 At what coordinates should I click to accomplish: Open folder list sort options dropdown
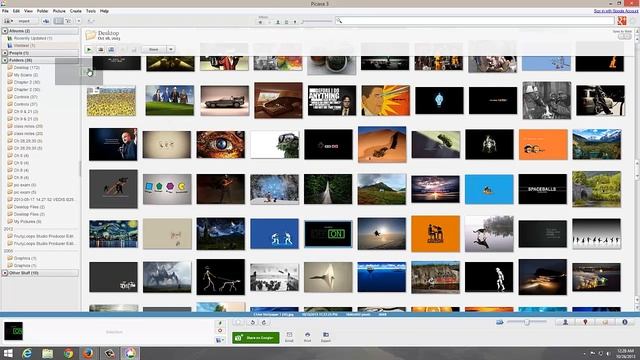78,21
